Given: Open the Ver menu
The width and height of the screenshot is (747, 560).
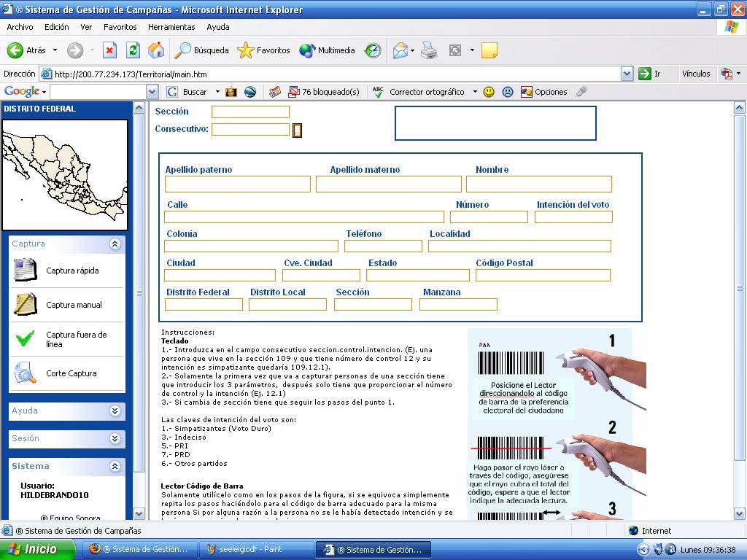Looking at the screenshot, I should pos(86,27).
